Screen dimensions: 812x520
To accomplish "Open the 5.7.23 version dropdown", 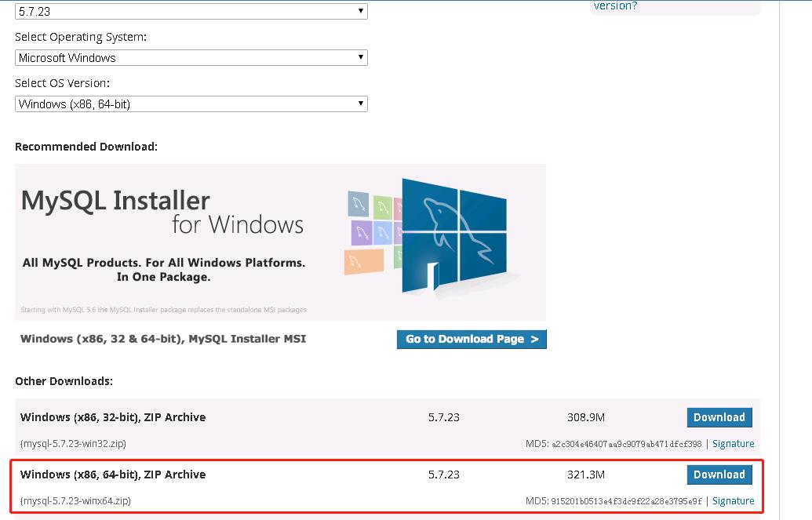I will 191,11.
